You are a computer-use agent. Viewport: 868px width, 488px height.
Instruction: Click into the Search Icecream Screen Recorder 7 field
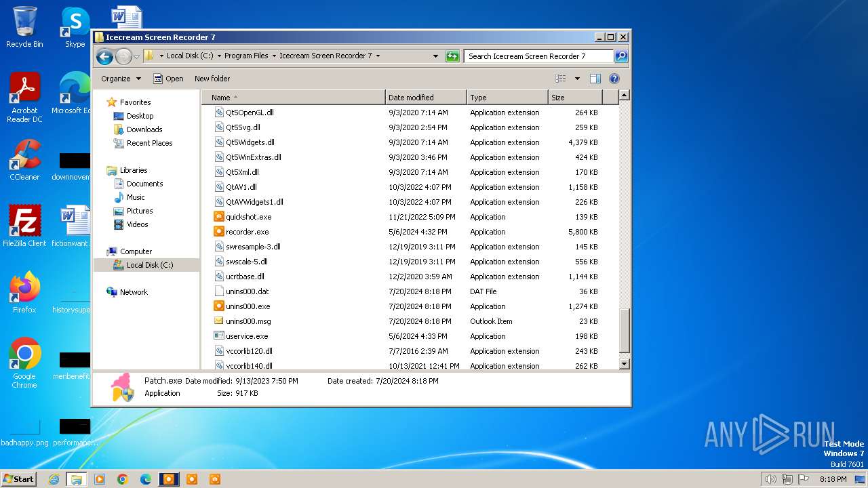pos(539,56)
